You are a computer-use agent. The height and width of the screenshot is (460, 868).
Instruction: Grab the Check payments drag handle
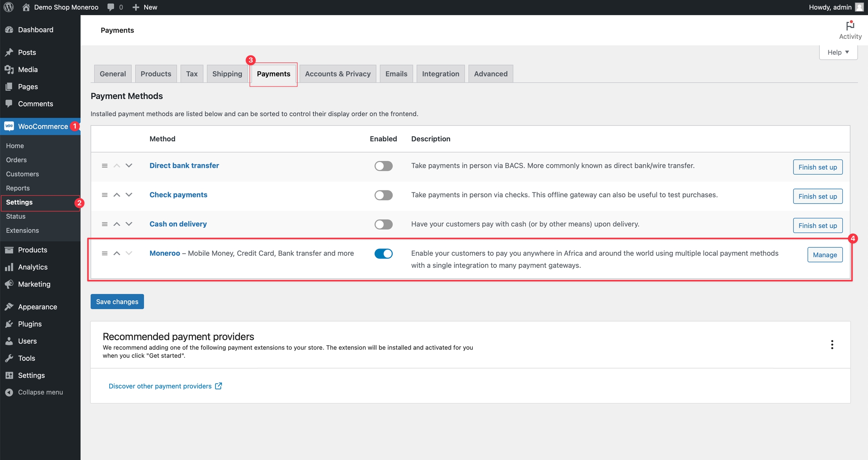[x=105, y=195]
